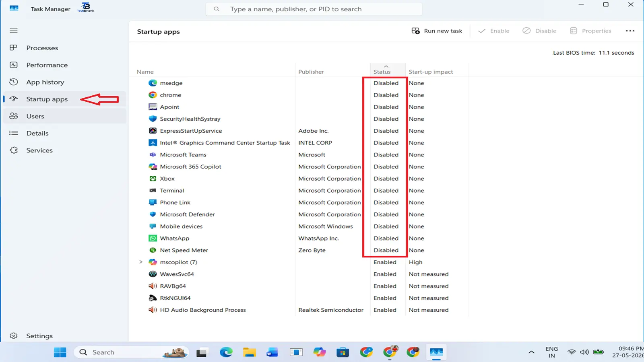The width and height of the screenshot is (644, 362).
Task: Click the RtkNGUI64 icon
Action: tap(153, 298)
